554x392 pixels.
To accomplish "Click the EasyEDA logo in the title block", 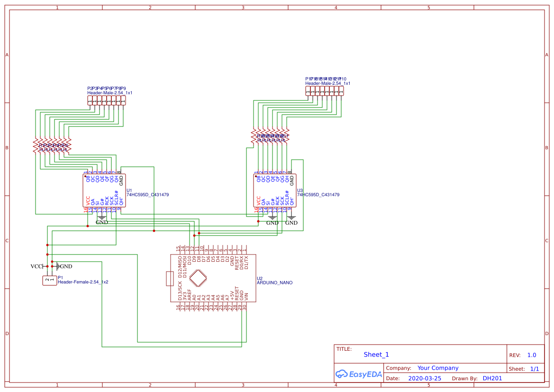I will [358, 374].
